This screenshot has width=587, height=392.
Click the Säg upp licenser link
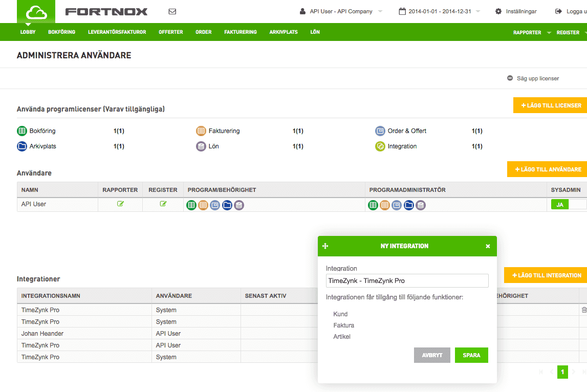pos(538,78)
